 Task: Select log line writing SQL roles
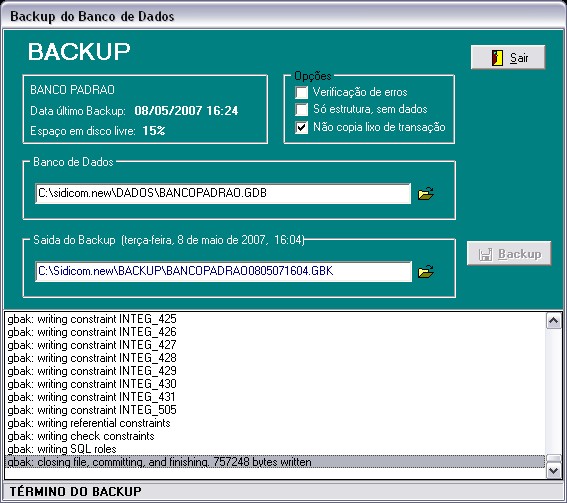(x=275, y=449)
